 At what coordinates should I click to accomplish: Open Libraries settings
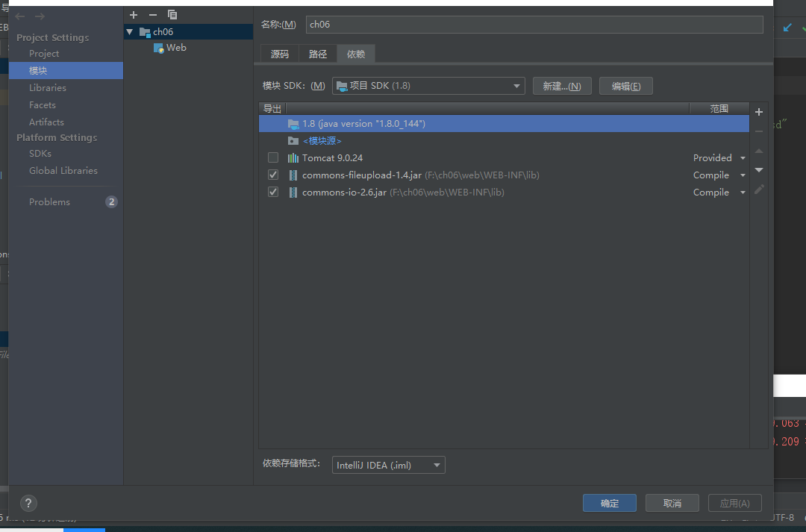click(x=47, y=88)
